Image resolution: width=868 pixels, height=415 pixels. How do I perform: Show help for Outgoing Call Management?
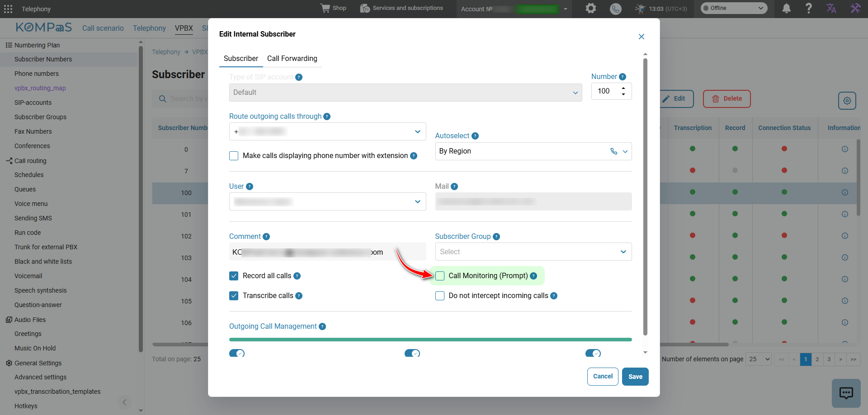click(x=322, y=326)
